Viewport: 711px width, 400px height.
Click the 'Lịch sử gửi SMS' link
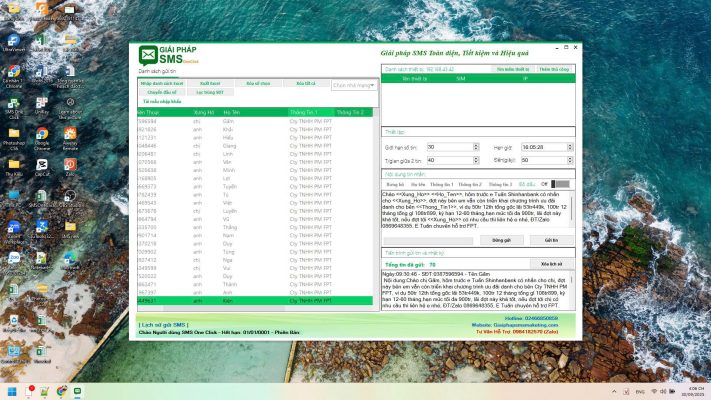[x=163, y=325]
